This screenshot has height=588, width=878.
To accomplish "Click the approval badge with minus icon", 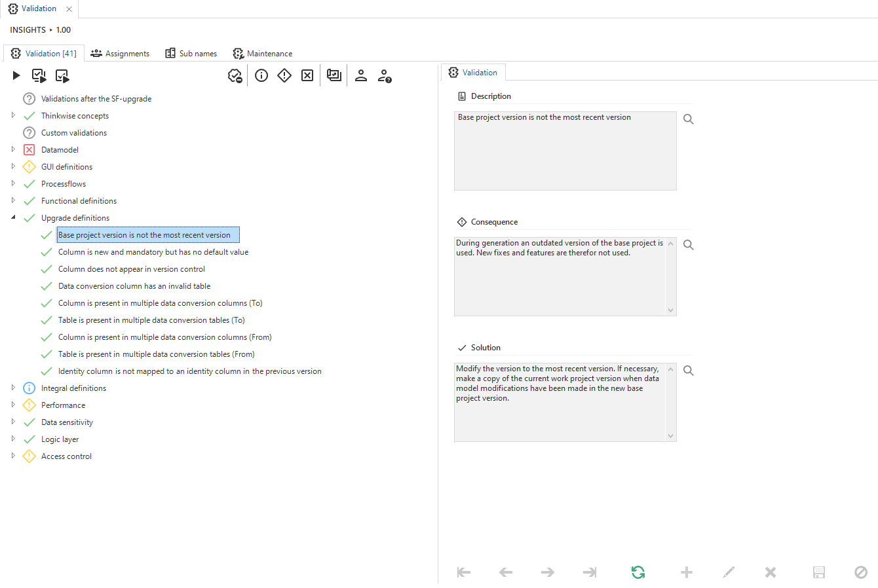I will coord(235,76).
